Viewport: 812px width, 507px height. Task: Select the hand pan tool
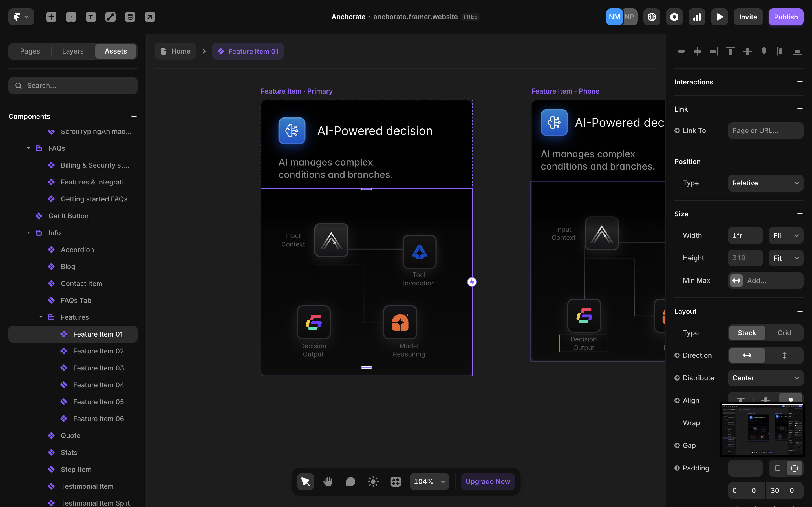coord(328,482)
